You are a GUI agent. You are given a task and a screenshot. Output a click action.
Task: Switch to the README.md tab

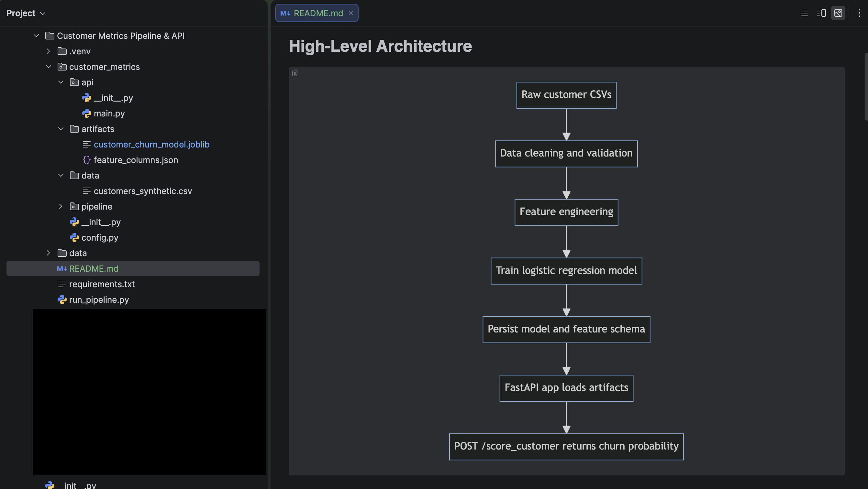tap(318, 13)
